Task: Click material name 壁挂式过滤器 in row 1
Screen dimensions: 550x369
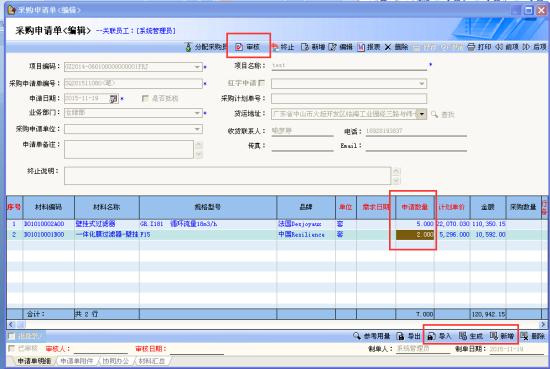Action: (x=95, y=224)
